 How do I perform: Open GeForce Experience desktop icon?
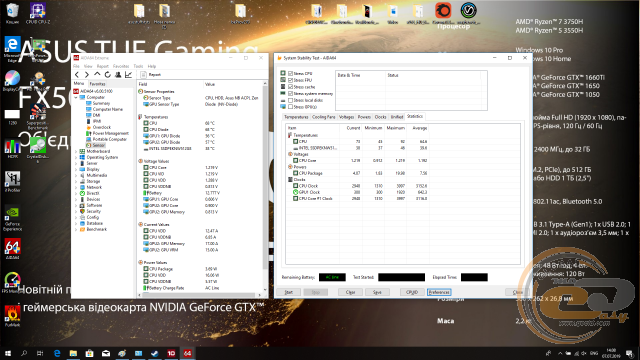[x=12, y=219]
